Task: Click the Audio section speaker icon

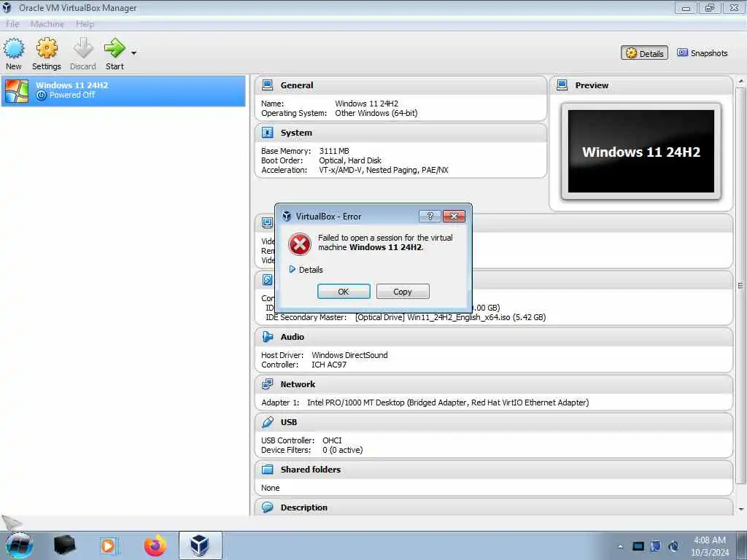Action: click(x=267, y=337)
